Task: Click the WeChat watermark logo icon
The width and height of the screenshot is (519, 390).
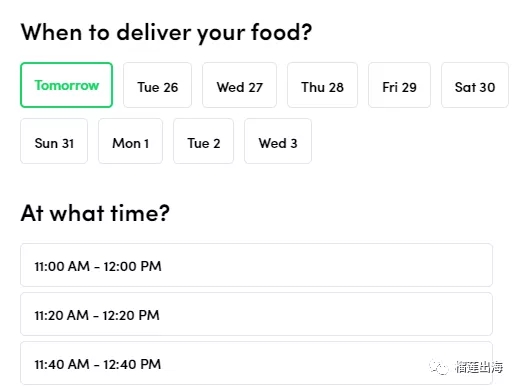Action: click(439, 367)
